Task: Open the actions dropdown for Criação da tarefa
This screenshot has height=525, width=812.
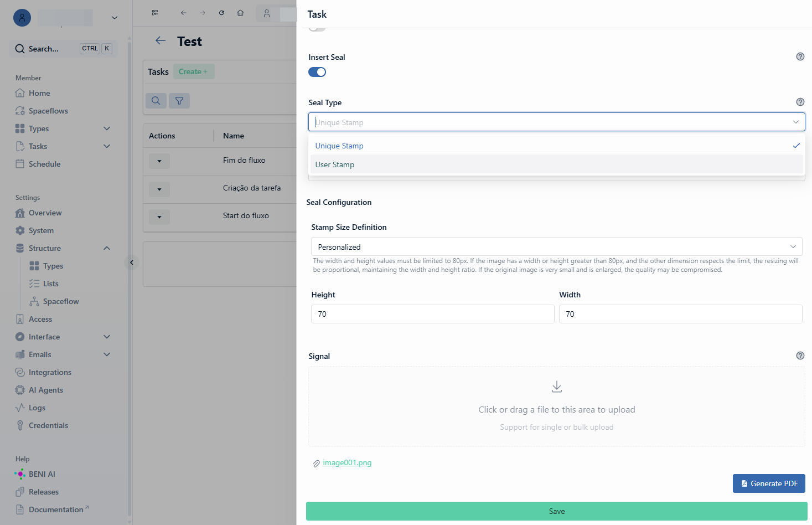Action: (159, 189)
